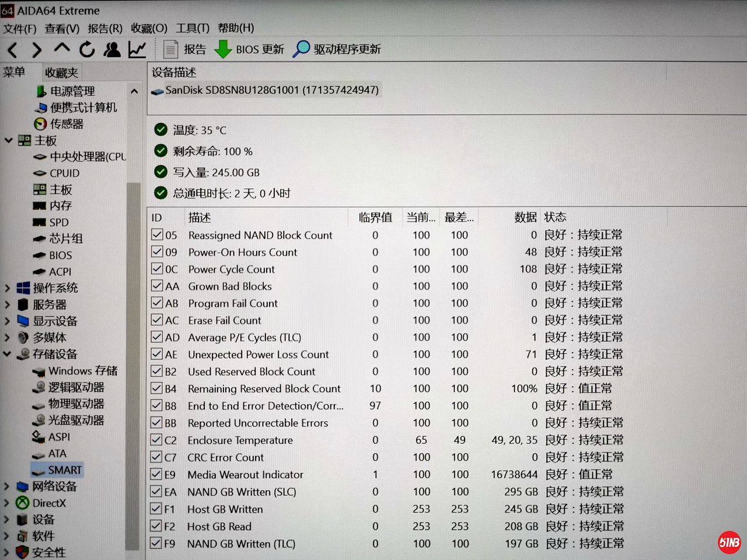Click BIOS 更新 button
The height and width of the screenshot is (560, 747).
point(250,50)
